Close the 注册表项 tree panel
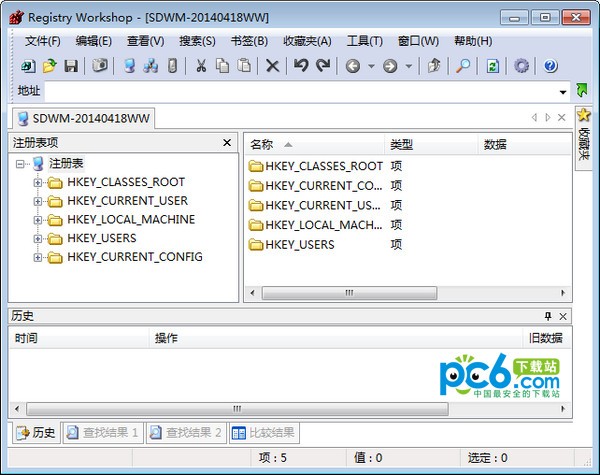 click(227, 143)
